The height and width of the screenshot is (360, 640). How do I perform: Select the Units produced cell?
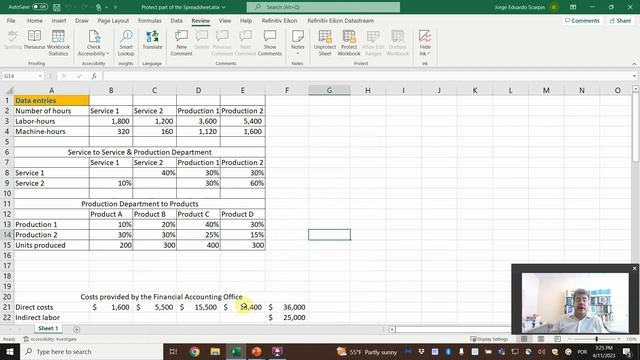(x=51, y=245)
